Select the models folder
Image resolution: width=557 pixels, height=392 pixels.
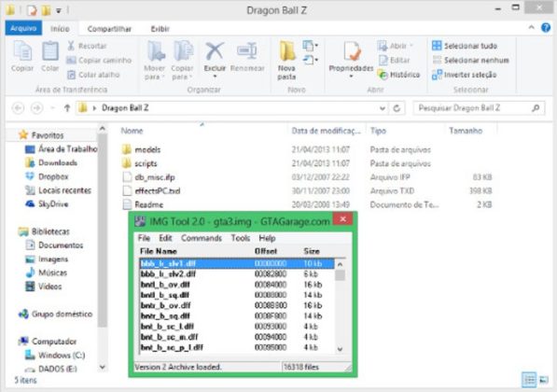tap(141, 149)
